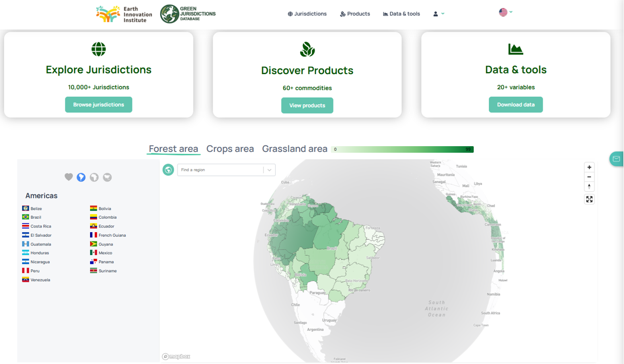
Task: Click the Panama flag icon
Action: [x=94, y=262]
